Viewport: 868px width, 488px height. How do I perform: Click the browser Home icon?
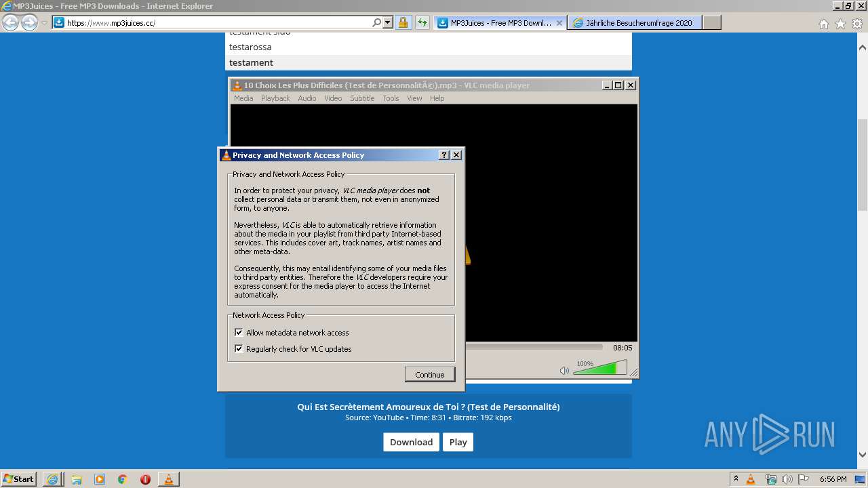point(823,24)
